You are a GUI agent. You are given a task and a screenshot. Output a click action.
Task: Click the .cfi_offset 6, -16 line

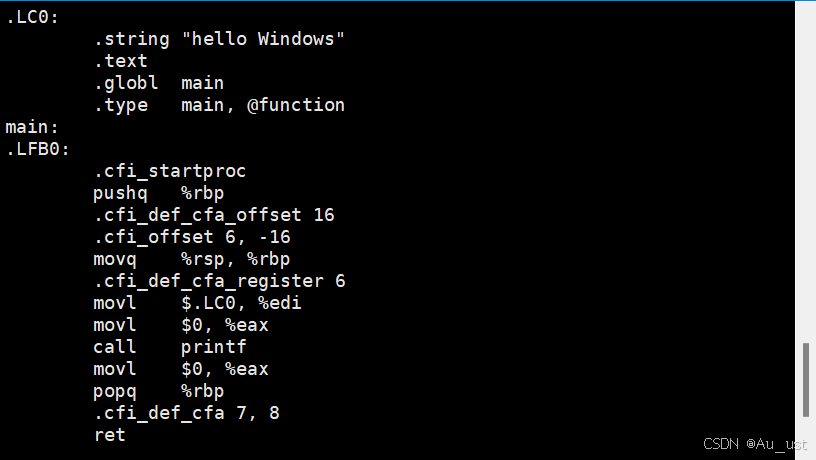[x=191, y=237]
